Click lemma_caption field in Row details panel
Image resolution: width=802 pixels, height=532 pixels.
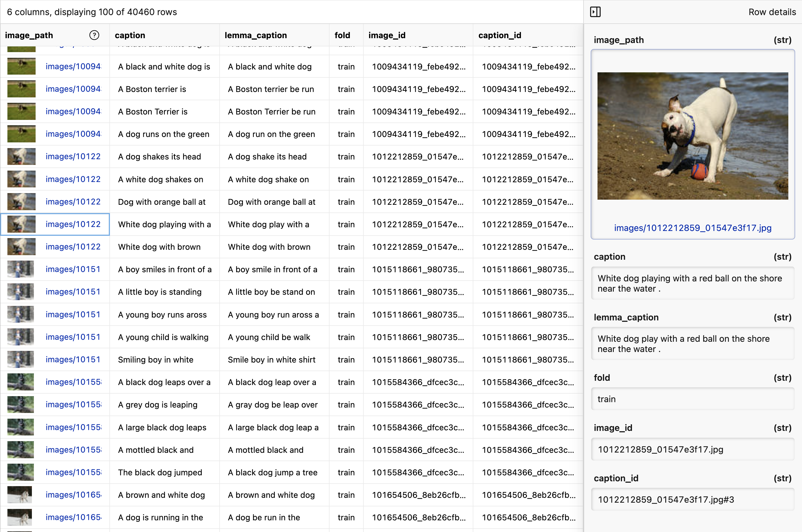click(692, 344)
